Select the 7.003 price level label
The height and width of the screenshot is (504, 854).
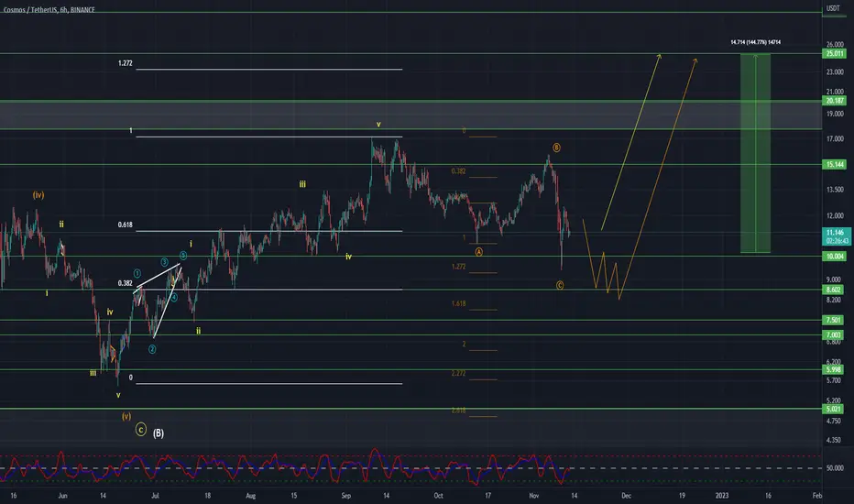[833, 335]
